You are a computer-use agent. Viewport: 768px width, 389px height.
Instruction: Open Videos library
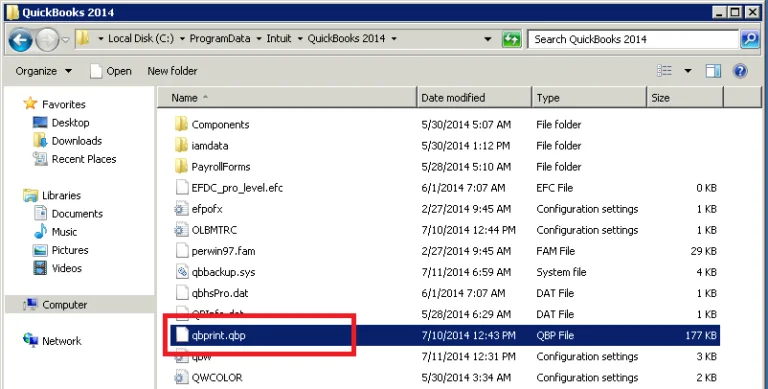tap(67, 268)
